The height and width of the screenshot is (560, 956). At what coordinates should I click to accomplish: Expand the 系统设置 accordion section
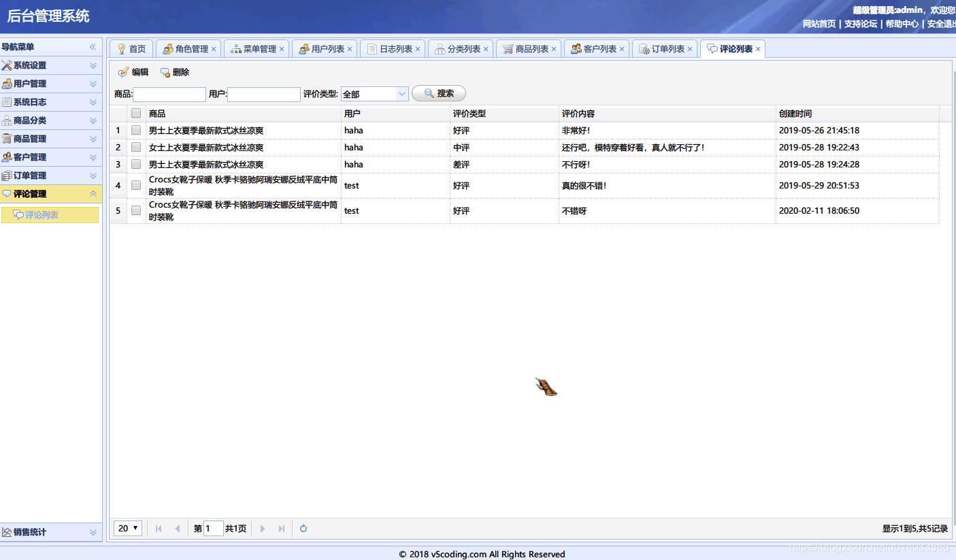93,65
